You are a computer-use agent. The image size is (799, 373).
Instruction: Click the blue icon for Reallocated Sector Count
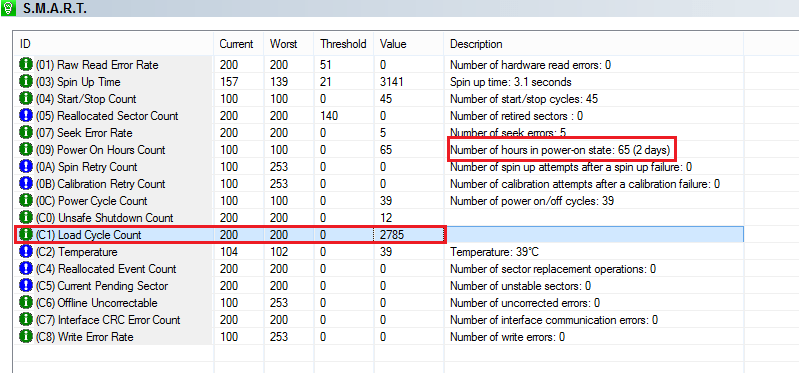tap(25, 116)
